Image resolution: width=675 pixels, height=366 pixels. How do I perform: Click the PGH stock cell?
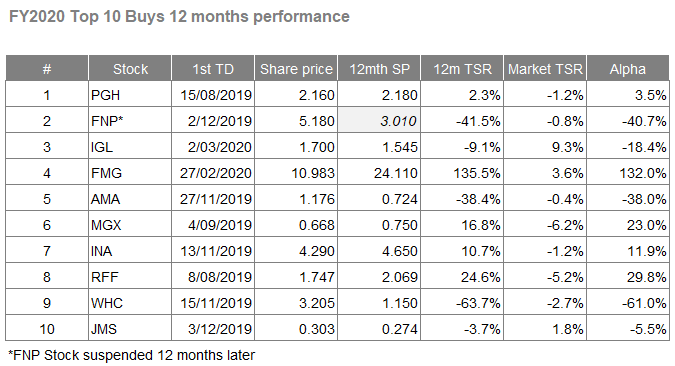pyautogui.click(x=130, y=95)
